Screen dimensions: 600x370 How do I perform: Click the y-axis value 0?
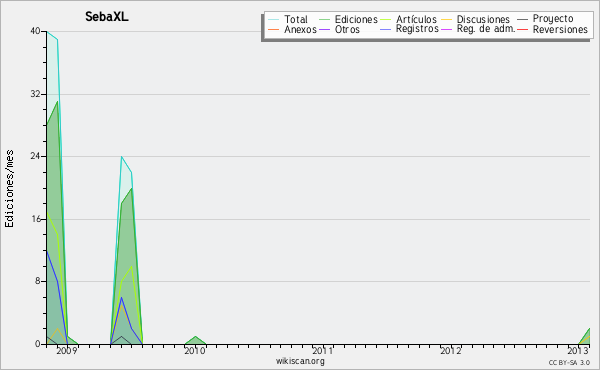[x=38, y=344]
